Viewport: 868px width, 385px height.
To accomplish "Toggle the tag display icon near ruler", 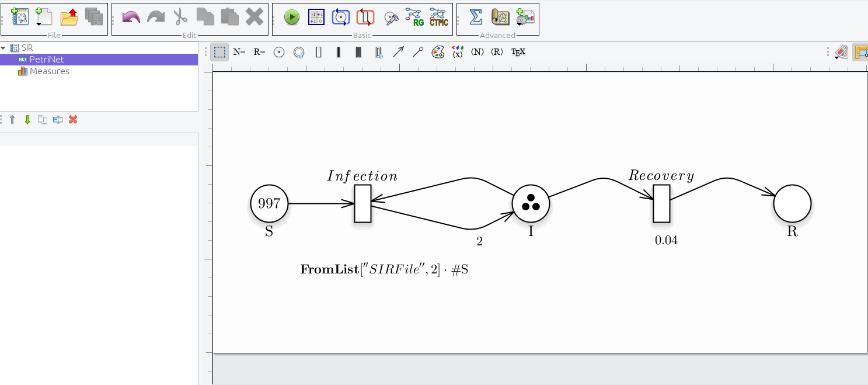I will 841,52.
